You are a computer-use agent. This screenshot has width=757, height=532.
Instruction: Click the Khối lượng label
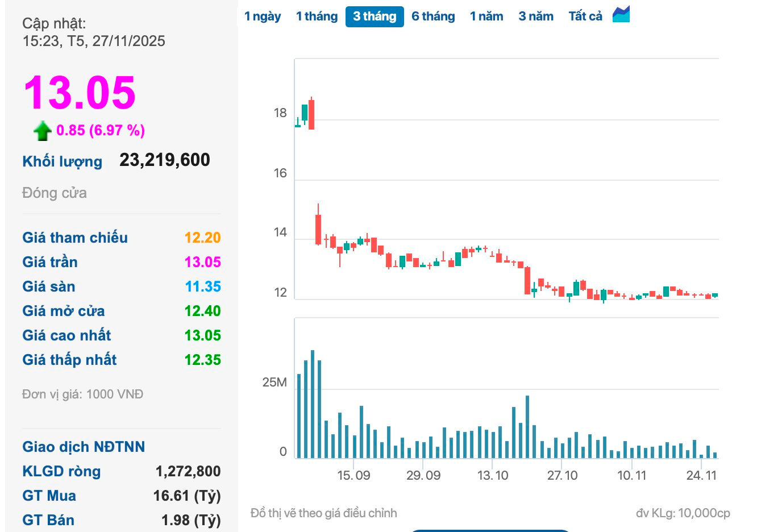pos(63,161)
